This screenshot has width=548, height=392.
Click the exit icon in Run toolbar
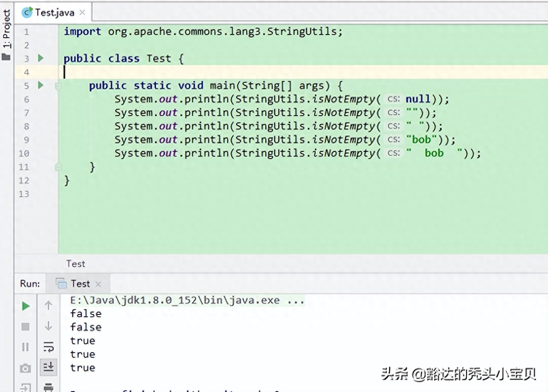coord(25,388)
